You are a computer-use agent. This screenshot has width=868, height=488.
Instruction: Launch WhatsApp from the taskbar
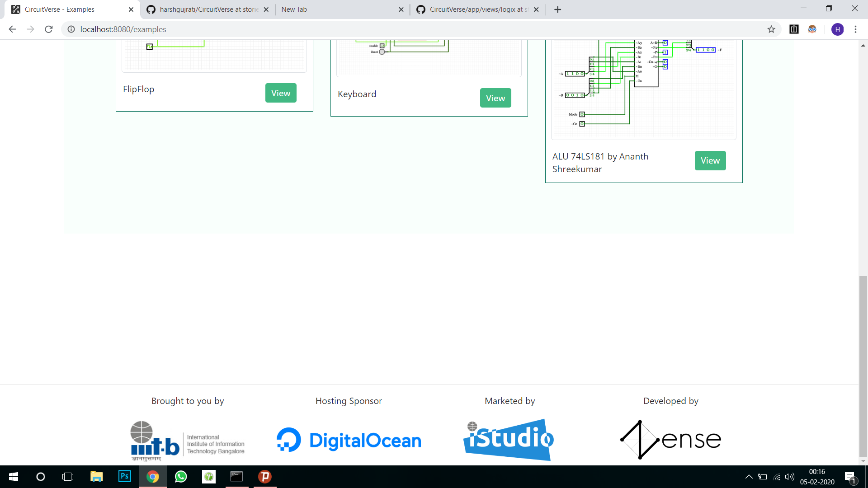click(181, 477)
